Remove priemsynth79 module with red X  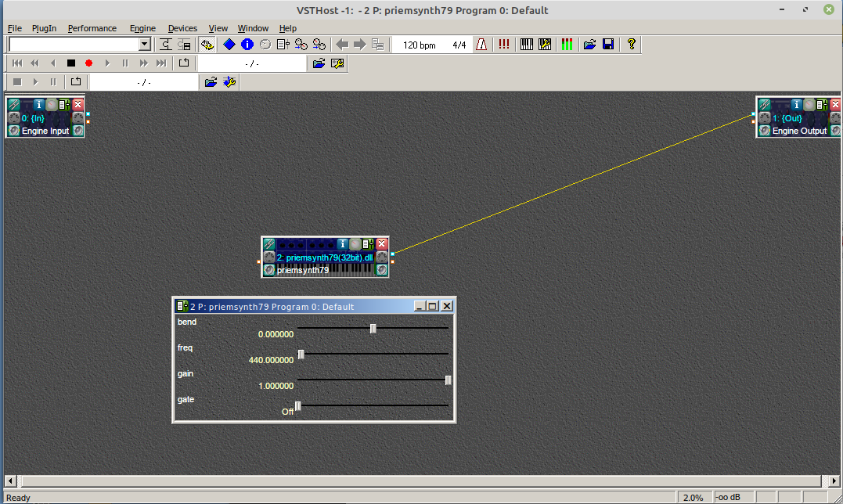pyautogui.click(x=382, y=244)
